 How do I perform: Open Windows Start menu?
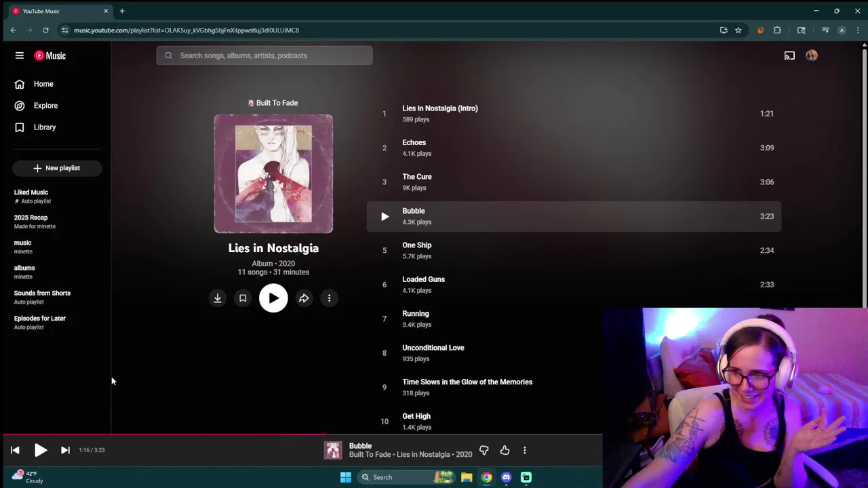point(346,477)
